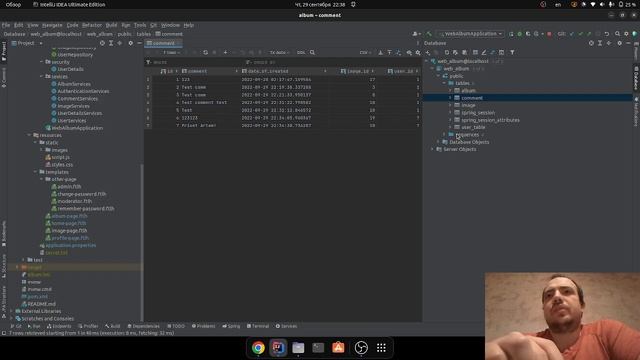Expand the sequences folder
The image size is (640, 360).
click(x=444, y=134)
